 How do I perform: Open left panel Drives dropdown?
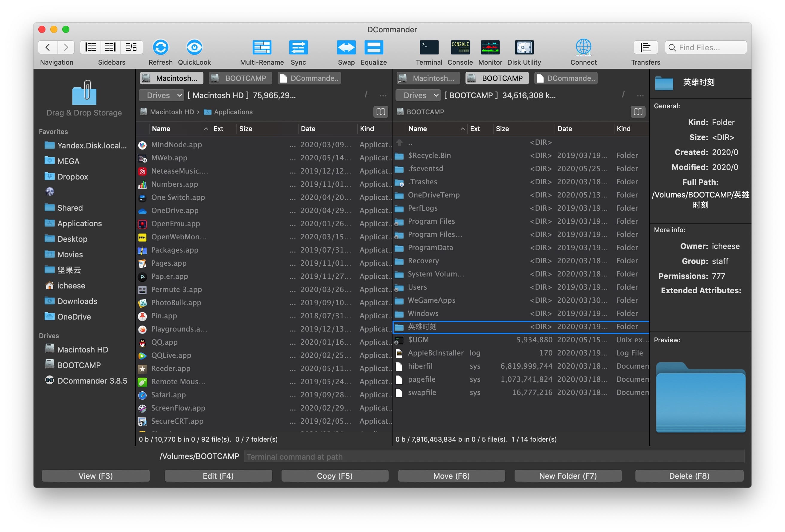pyautogui.click(x=162, y=95)
